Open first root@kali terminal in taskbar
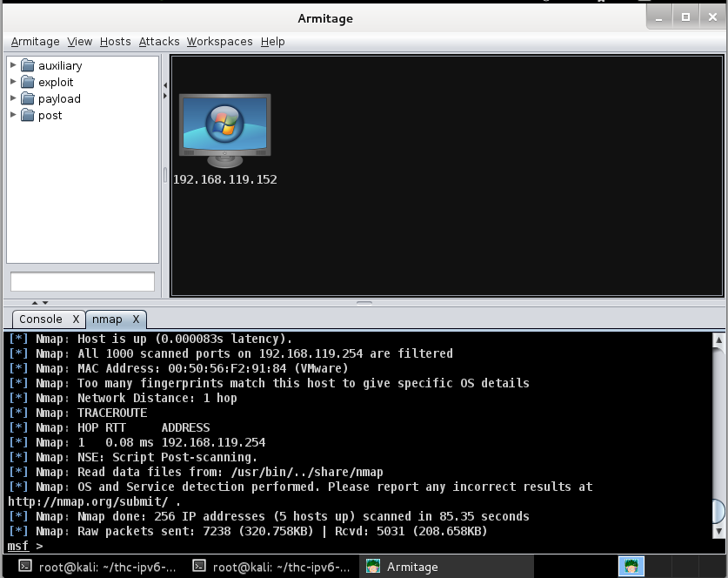 (x=97, y=567)
